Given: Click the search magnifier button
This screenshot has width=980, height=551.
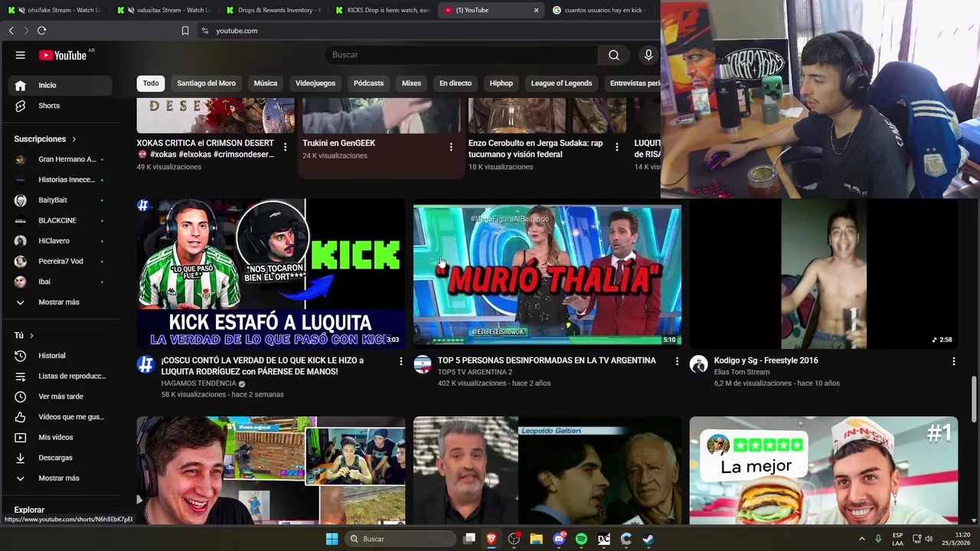Looking at the screenshot, I should [x=614, y=55].
